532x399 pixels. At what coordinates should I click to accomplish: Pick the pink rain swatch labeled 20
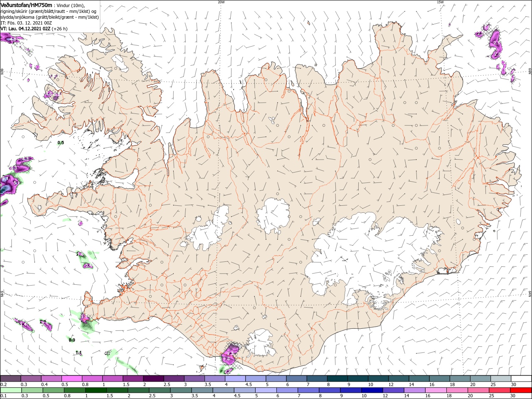coord(478,390)
